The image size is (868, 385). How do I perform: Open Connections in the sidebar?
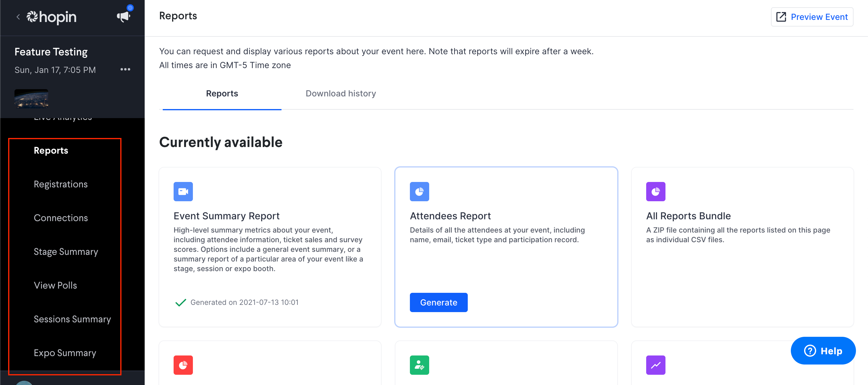(61, 218)
